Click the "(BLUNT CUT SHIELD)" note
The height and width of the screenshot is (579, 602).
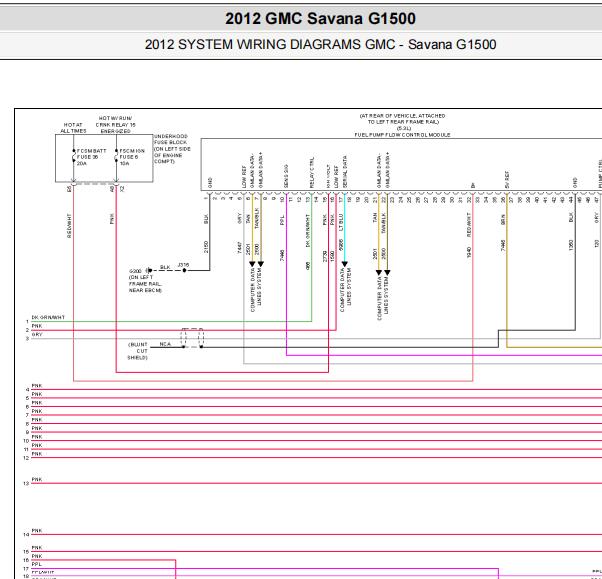[137, 351]
